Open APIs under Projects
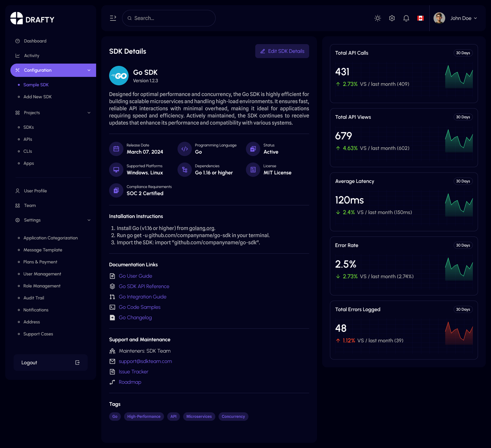The width and height of the screenshot is (491, 448). [x=28, y=139]
